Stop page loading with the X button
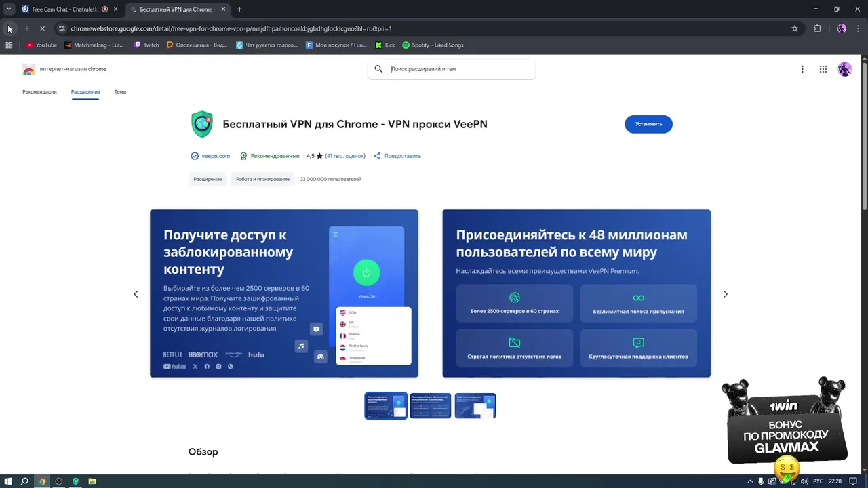The width and height of the screenshot is (868, 488). point(42,28)
